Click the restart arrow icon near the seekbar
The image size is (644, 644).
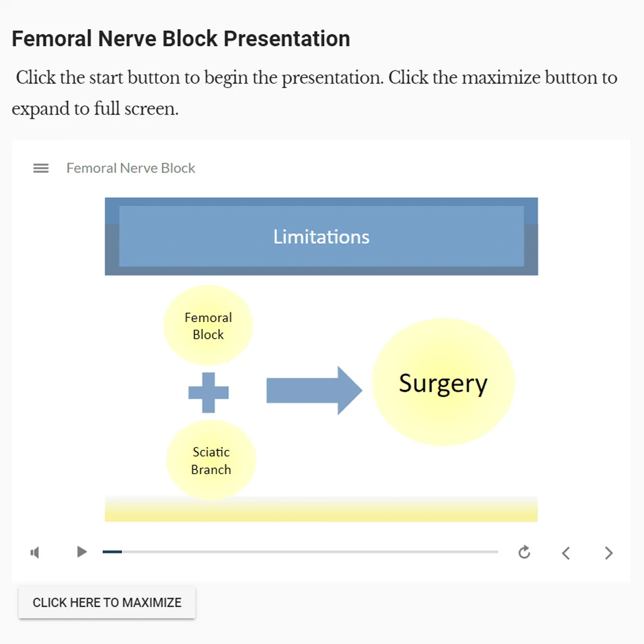point(524,553)
